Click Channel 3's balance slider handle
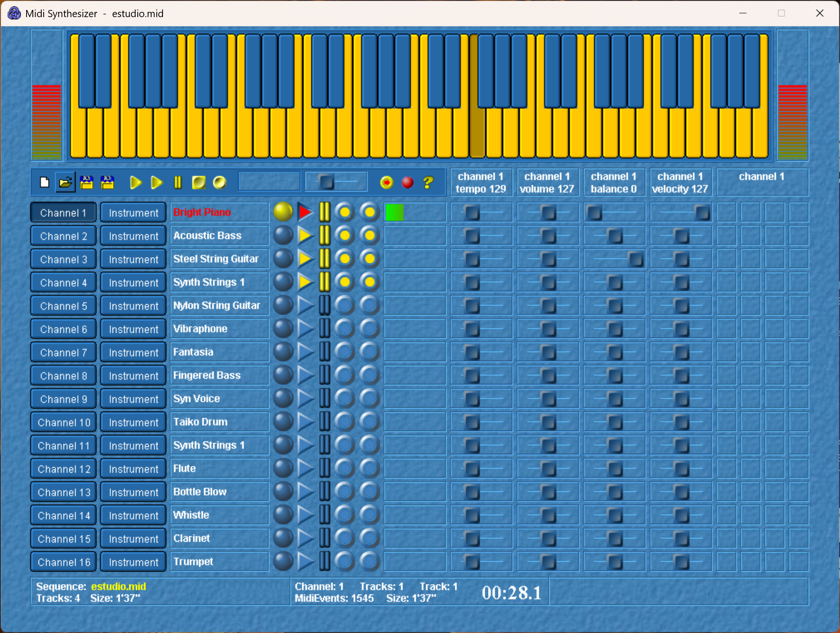The width and height of the screenshot is (840, 633). [x=635, y=259]
